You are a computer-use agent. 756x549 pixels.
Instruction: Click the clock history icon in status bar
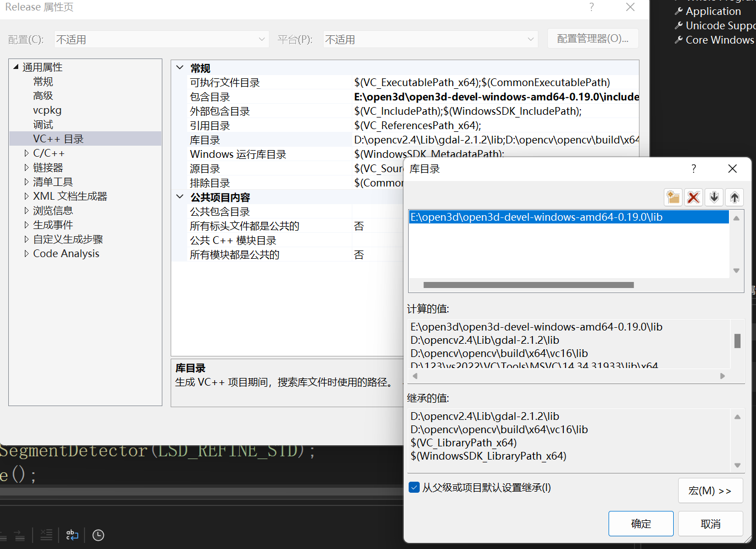pos(98,535)
